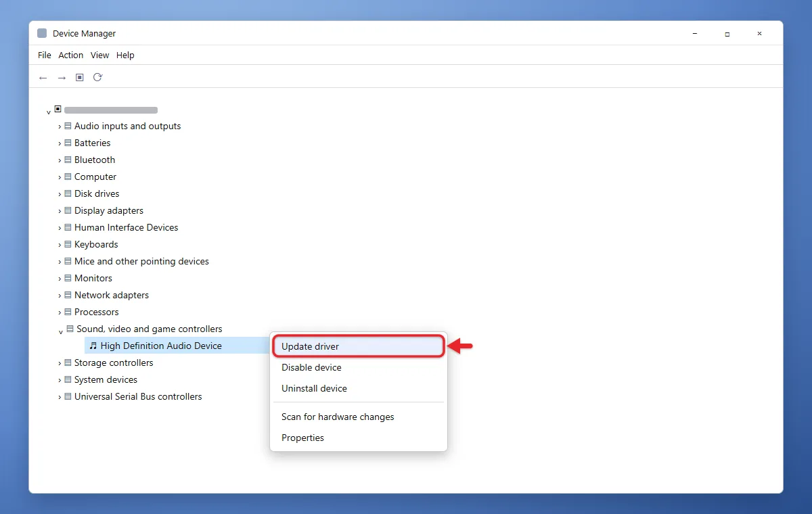Click the Batteries category icon

point(68,143)
